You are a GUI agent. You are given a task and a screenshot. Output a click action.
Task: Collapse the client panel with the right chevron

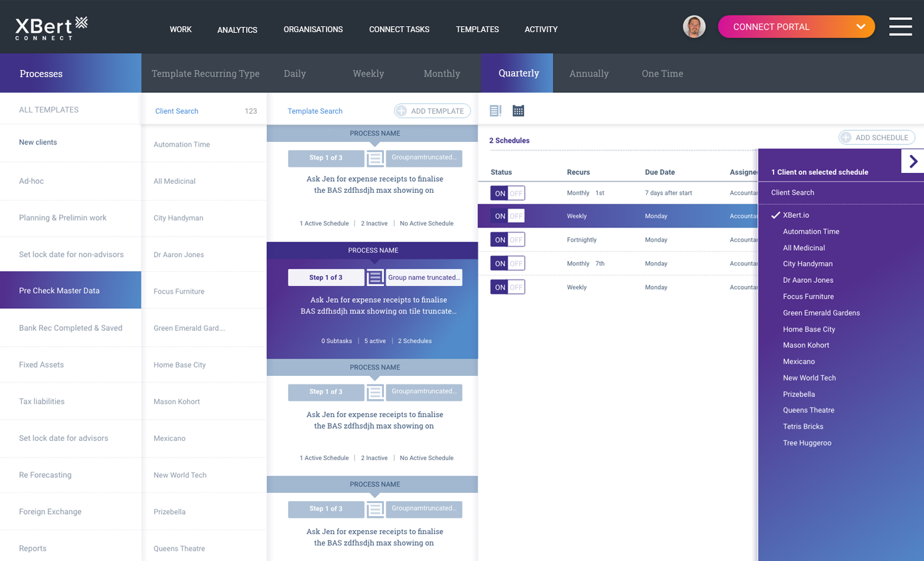pos(914,161)
